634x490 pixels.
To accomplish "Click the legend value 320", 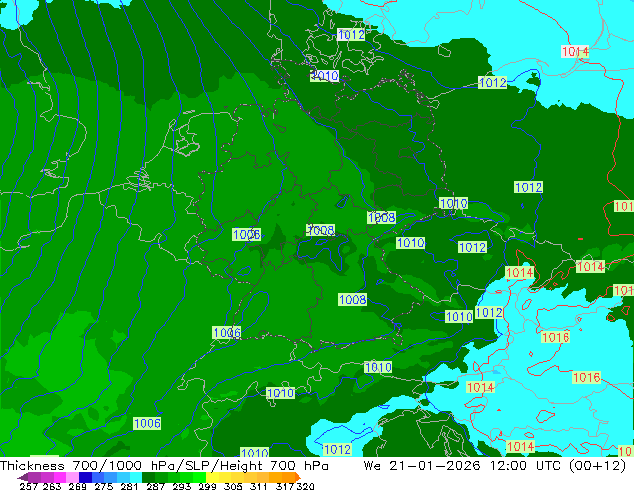I will coord(305,486).
